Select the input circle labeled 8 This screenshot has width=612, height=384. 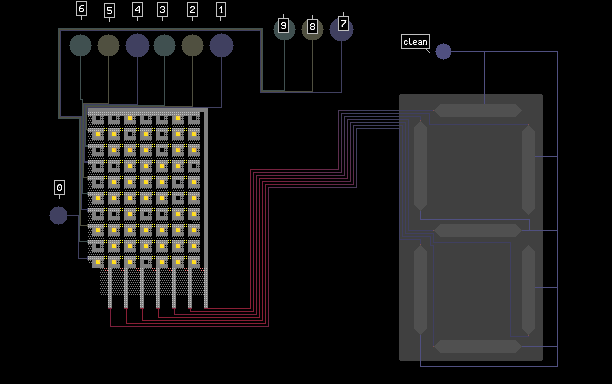[312, 29]
